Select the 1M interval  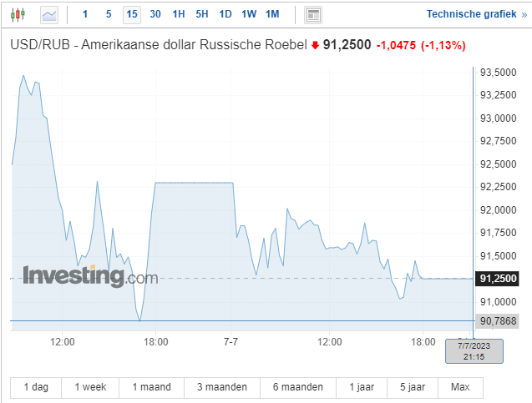tap(272, 14)
